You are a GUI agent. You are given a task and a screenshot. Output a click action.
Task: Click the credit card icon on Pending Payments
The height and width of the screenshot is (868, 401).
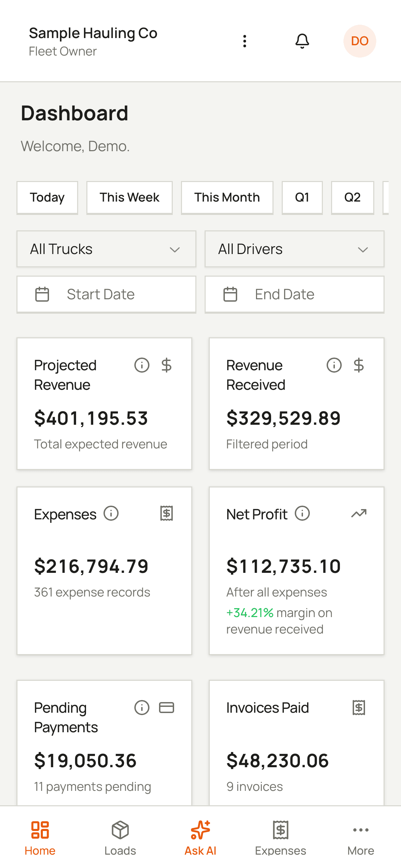167,708
